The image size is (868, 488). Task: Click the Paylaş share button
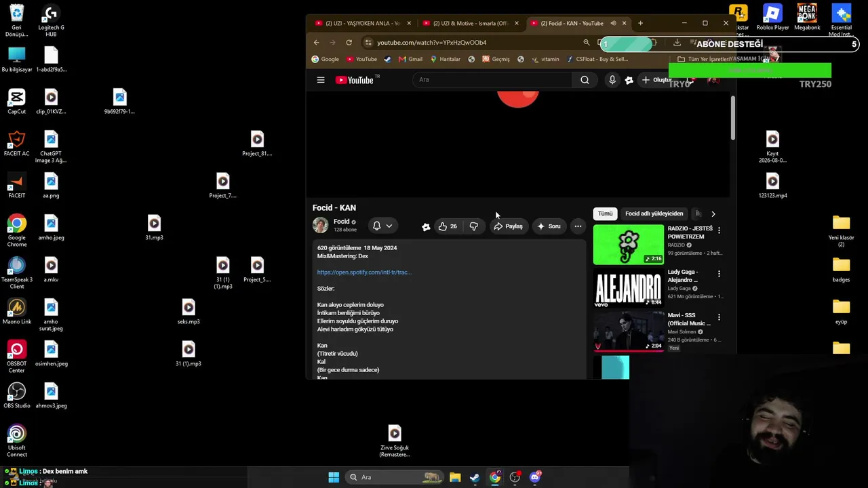pos(508,226)
